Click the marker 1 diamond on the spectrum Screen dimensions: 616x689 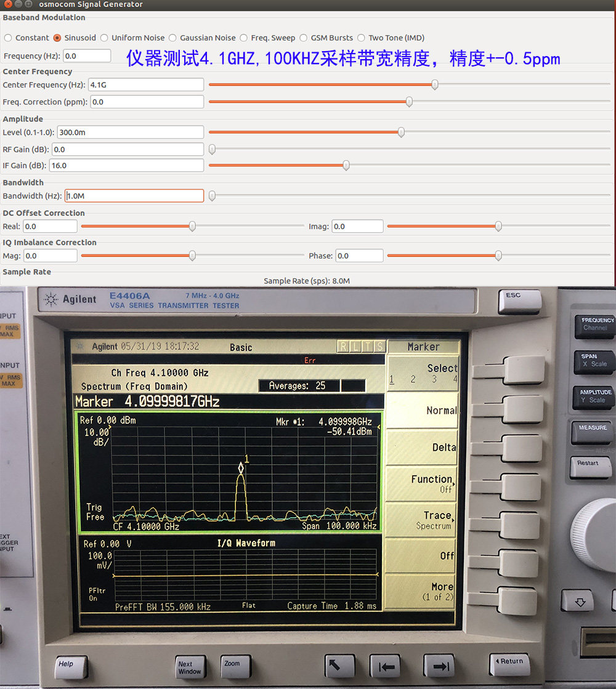(x=241, y=468)
